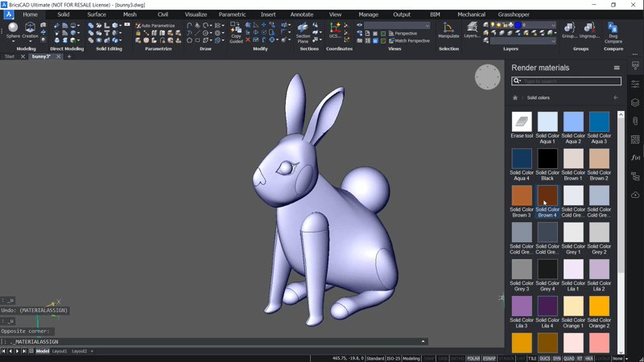
Task: Open the Creation tool
Action: [30, 31]
